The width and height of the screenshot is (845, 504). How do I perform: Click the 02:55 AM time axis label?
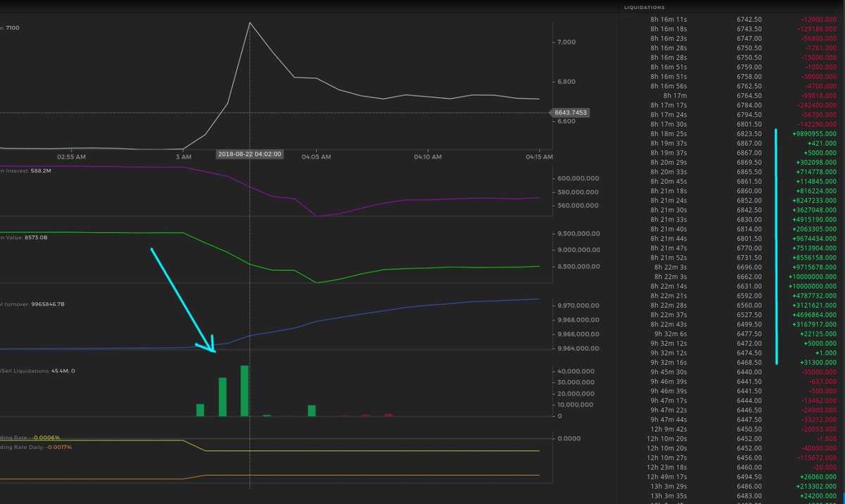[x=71, y=157]
